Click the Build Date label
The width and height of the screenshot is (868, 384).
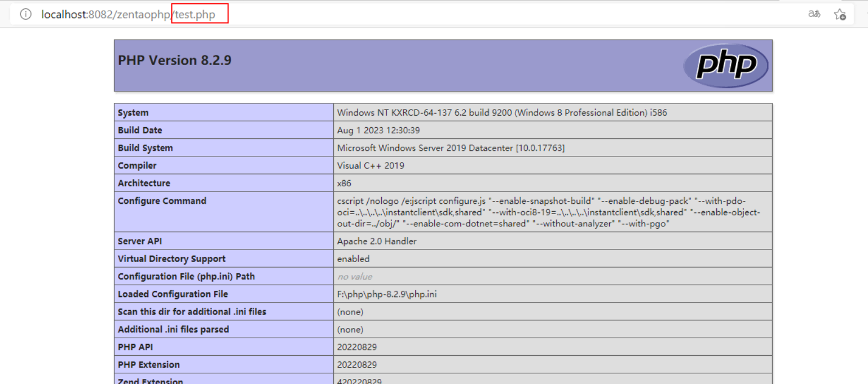coord(140,130)
